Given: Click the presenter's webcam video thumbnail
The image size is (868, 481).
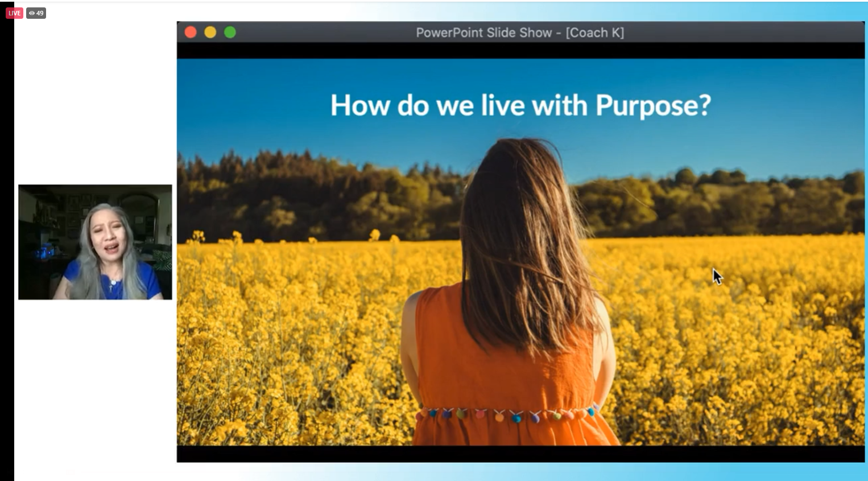Looking at the screenshot, I should pos(95,242).
